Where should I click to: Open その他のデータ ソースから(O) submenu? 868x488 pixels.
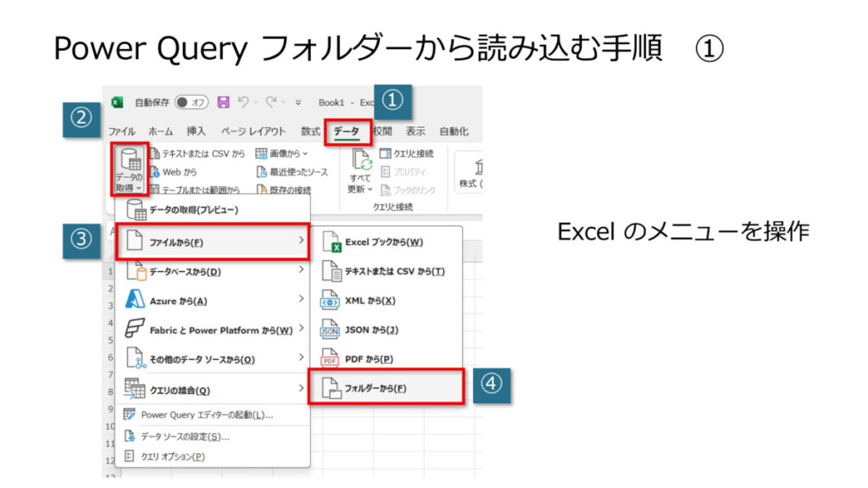point(213,359)
